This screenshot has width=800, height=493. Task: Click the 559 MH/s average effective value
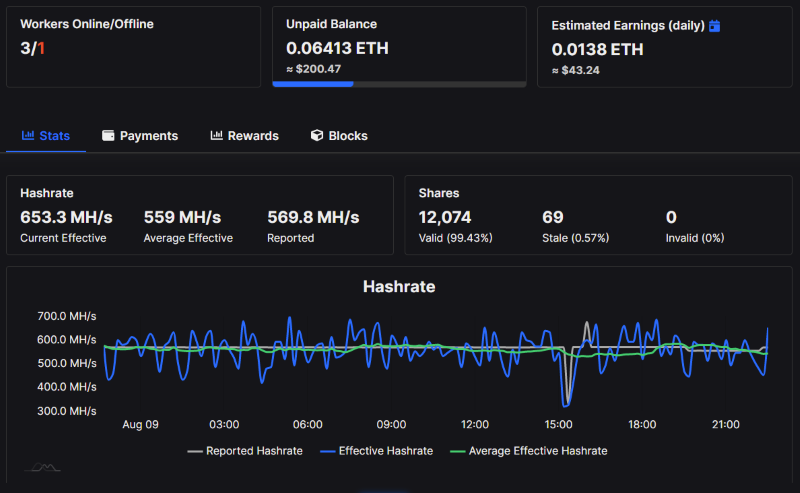(x=183, y=217)
